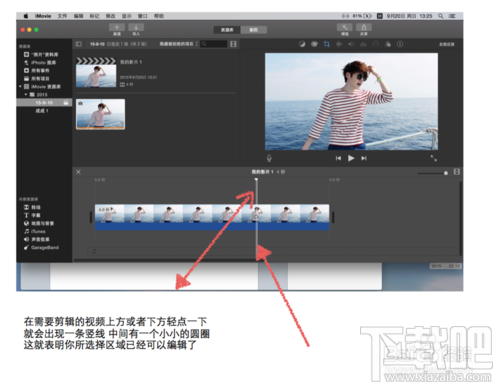
Task: Open Transitions in the content library
Action: point(32,207)
